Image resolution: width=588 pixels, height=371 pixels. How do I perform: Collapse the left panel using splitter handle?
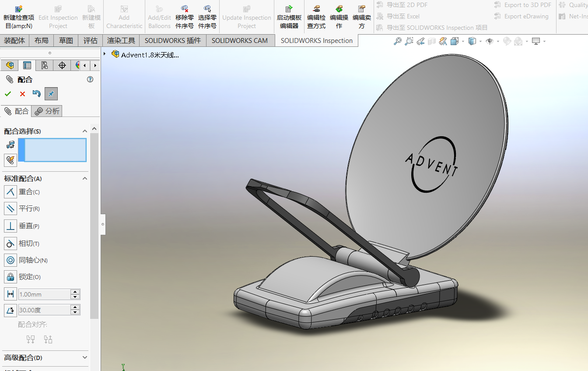click(103, 224)
